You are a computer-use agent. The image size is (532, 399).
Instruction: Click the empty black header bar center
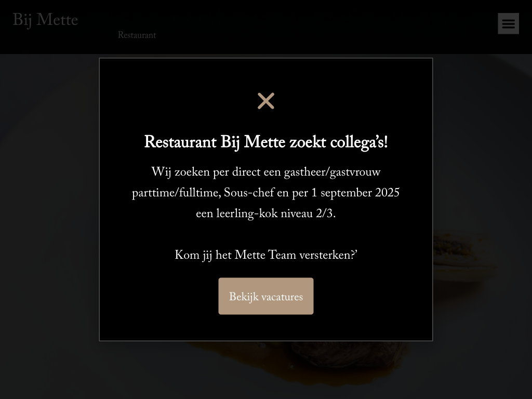(x=312, y=26)
